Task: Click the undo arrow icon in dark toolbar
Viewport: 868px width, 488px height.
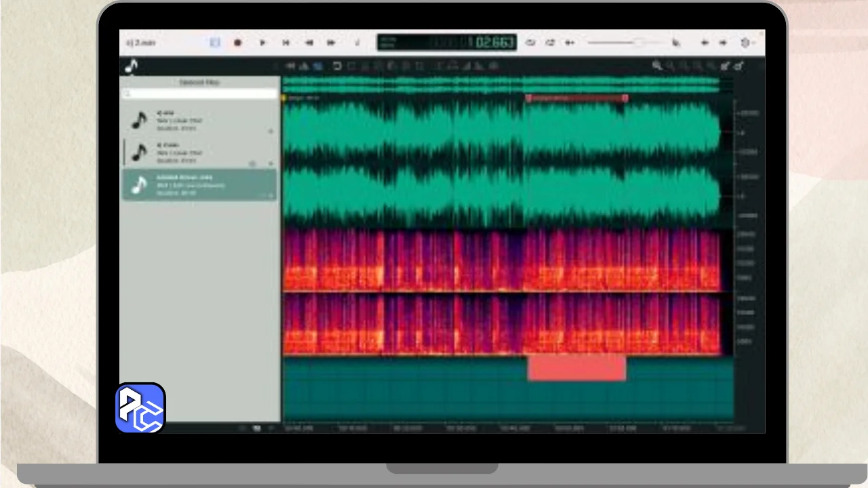Action: (x=337, y=66)
